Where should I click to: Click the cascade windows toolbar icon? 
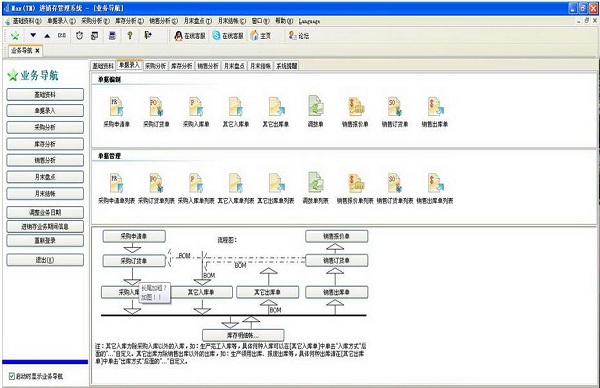[95, 36]
